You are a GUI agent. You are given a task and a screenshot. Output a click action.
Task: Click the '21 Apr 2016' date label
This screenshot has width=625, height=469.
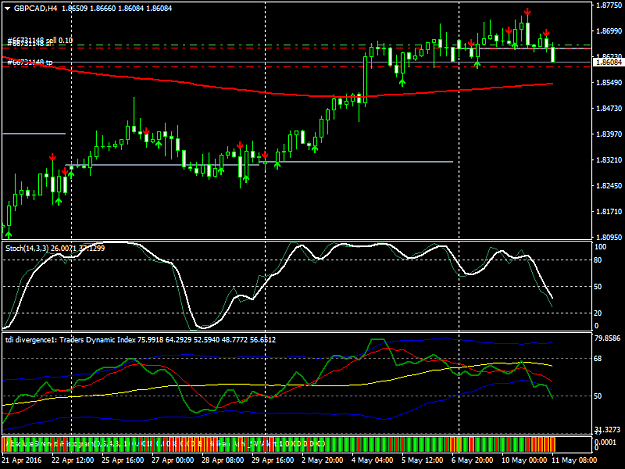click(22, 460)
